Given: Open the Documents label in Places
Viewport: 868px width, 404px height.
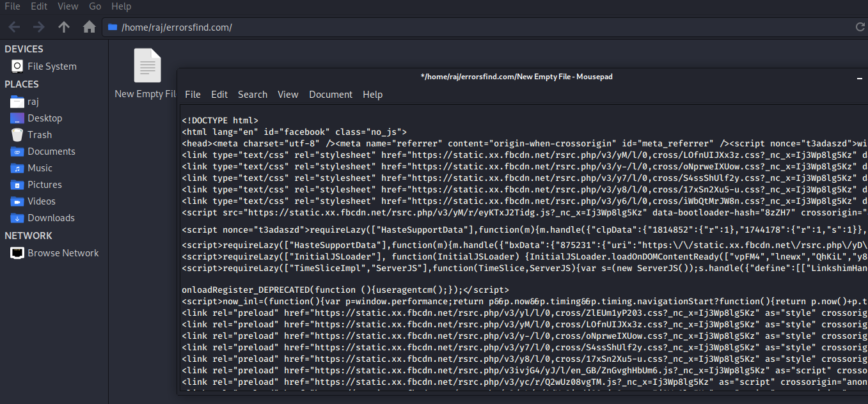Looking at the screenshot, I should [51, 151].
